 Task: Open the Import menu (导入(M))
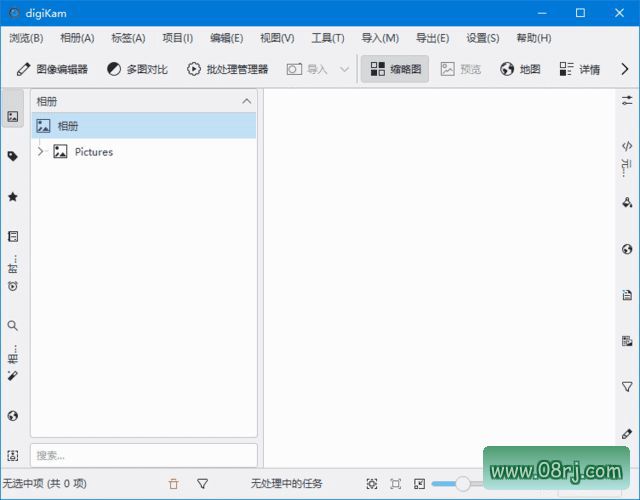point(380,38)
